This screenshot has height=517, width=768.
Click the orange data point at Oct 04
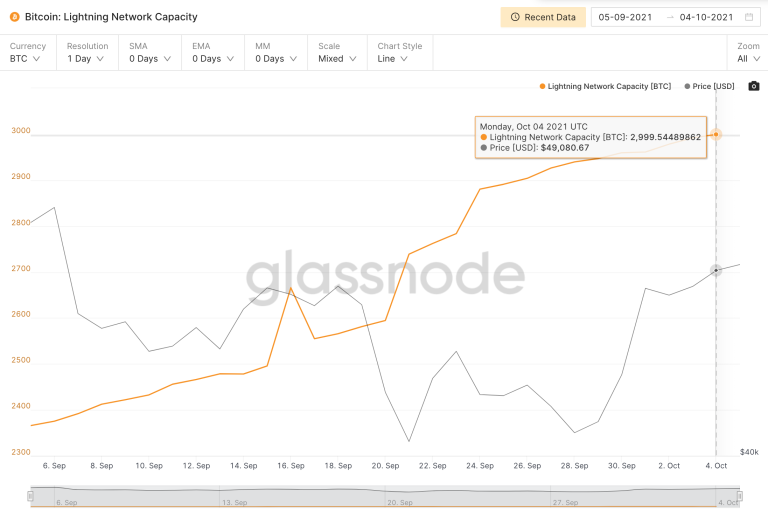click(716, 134)
